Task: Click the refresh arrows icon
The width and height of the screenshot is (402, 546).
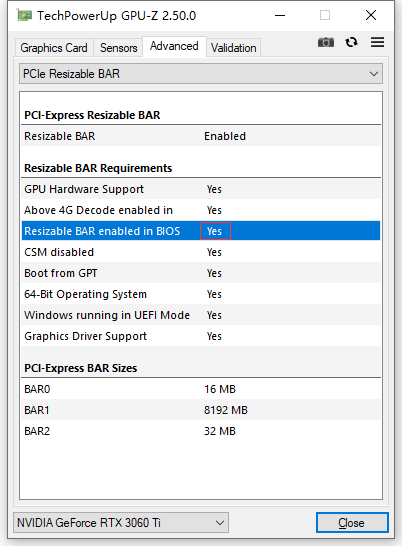Action: point(351,42)
